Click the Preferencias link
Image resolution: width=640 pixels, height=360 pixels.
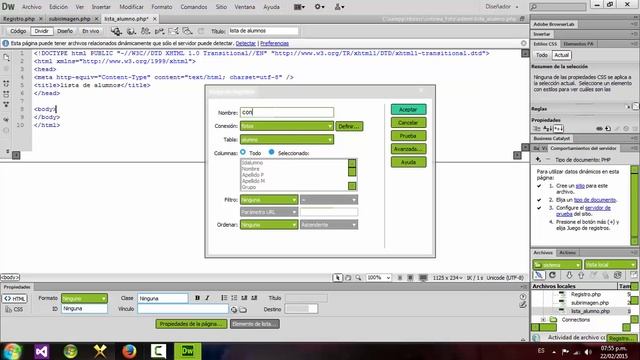(x=274, y=43)
